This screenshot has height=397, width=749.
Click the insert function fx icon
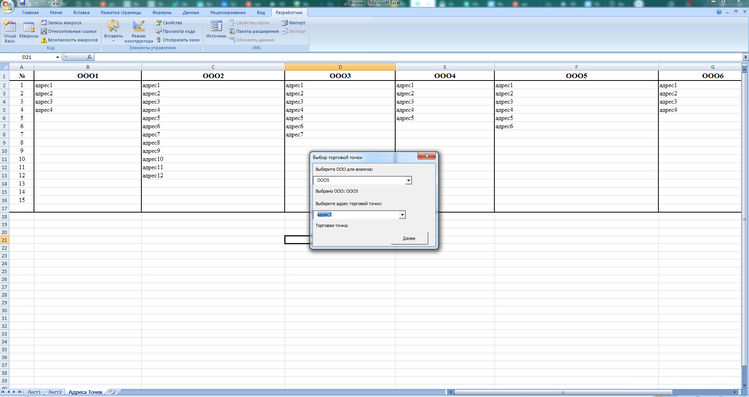coord(89,57)
